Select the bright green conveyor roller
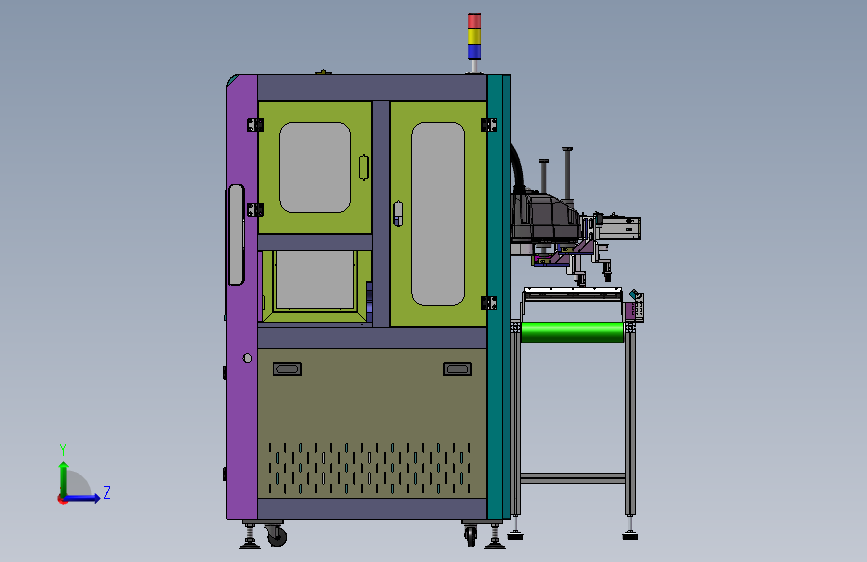The height and width of the screenshot is (562, 867). pyautogui.click(x=572, y=332)
